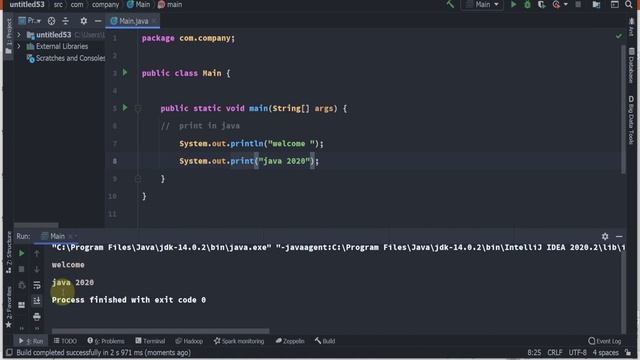This screenshot has width=640, height=360.
Task: Toggle the Database tool window stripe button
Action: coord(631,65)
